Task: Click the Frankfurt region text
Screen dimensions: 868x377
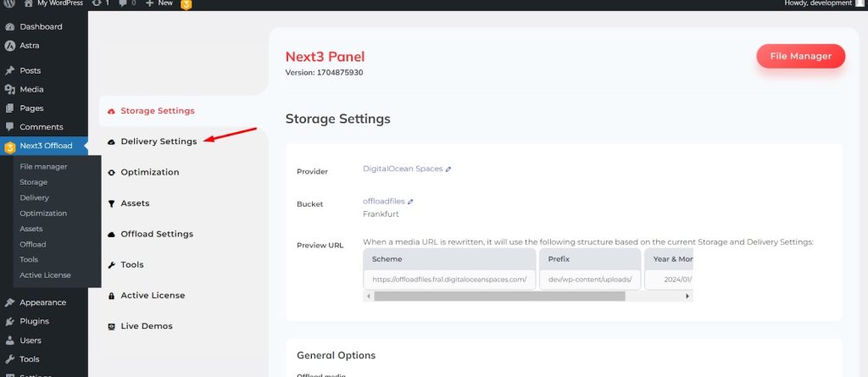Action: pyautogui.click(x=381, y=213)
